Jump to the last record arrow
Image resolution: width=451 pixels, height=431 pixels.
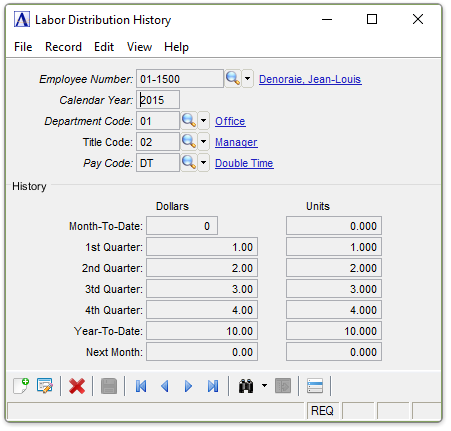coord(213,386)
